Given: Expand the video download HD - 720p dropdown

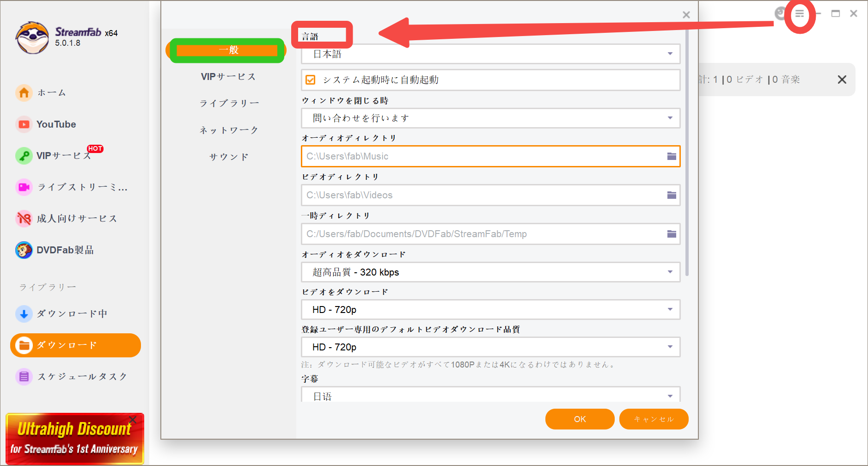Looking at the screenshot, I should [x=491, y=310].
